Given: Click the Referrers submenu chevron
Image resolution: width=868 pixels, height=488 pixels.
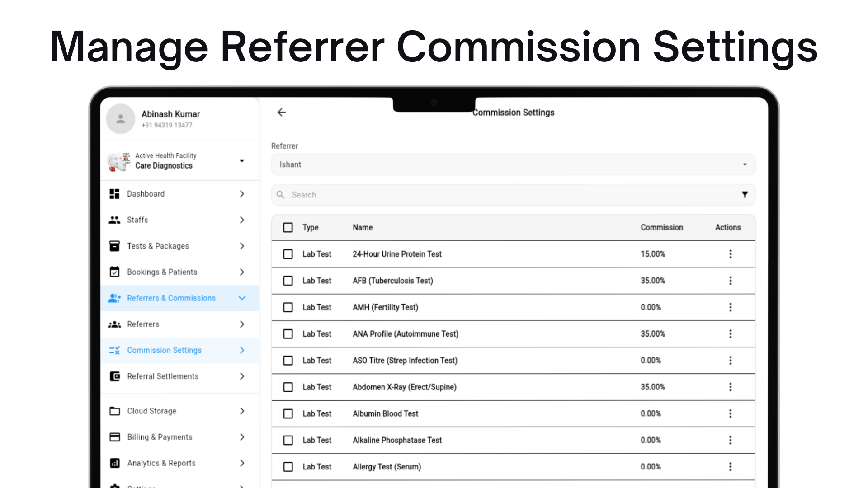Looking at the screenshot, I should coord(242,324).
